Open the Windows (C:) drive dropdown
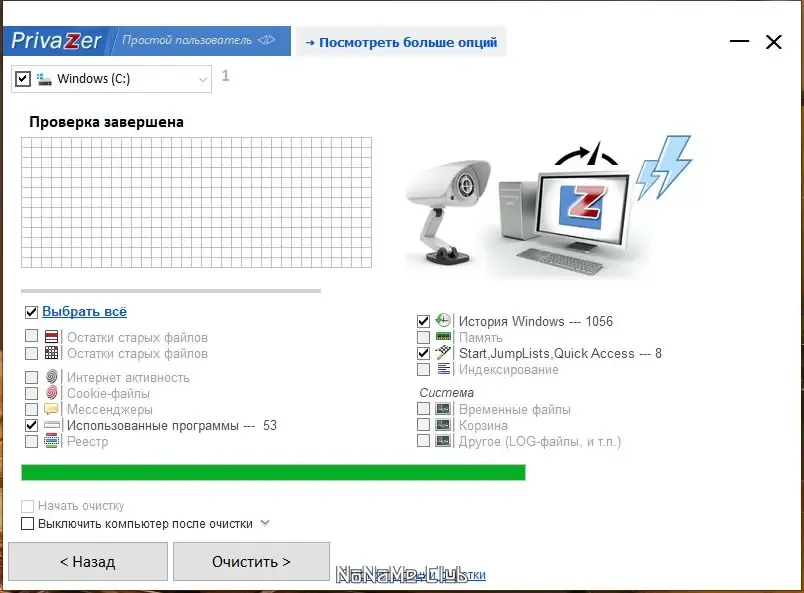This screenshot has height=593, width=804. pyautogui.click(x=203, y=80)
